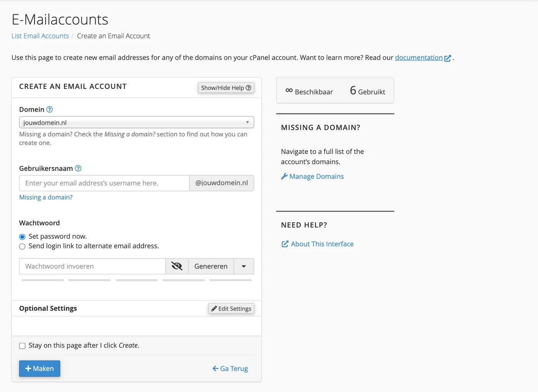Click the external link icon beside About This Interface
This screenshot has width=538, height=392.
point(285,244)
